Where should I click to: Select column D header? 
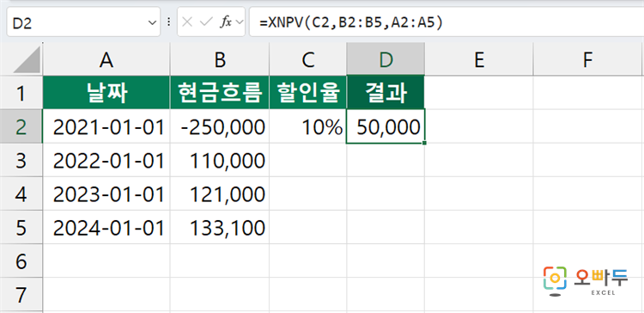tap(386, 60)
